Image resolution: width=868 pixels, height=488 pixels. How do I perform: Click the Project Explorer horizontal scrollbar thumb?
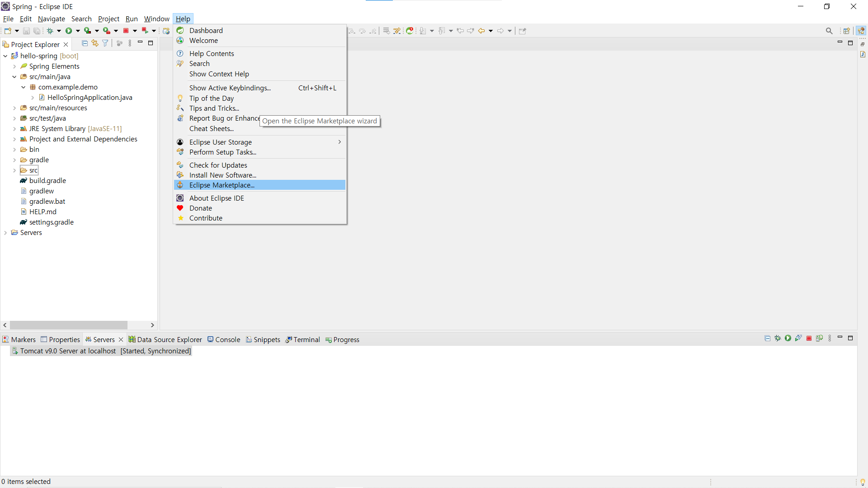tap(69, 325)
